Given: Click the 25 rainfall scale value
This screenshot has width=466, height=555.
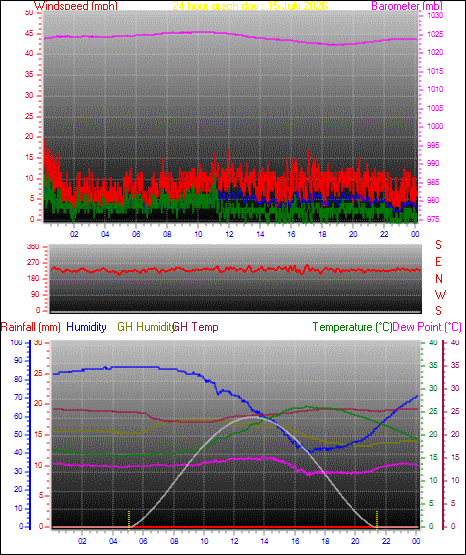Looking at the screenshot, I should (38, 373).
